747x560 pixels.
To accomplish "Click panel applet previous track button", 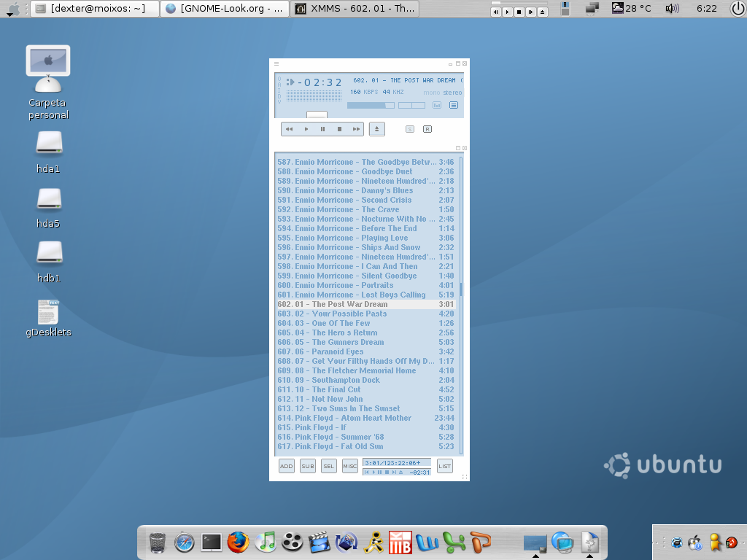I will 496,12.
